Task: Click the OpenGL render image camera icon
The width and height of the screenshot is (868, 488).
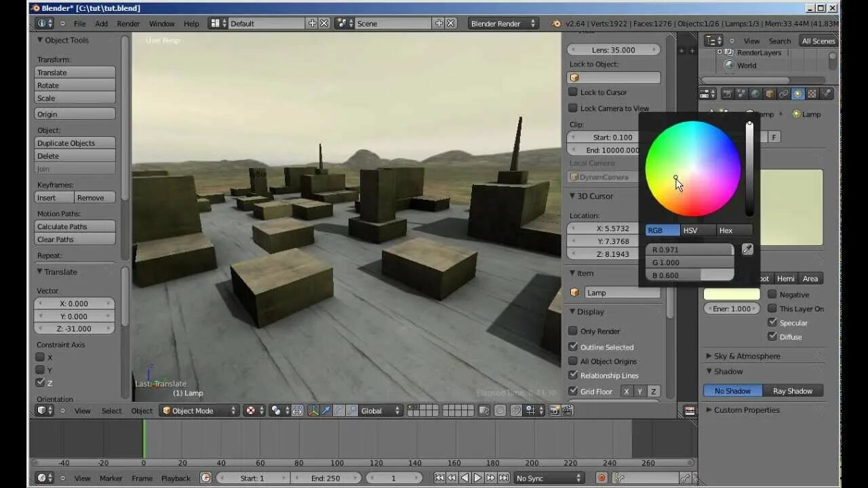Action: 555,411
